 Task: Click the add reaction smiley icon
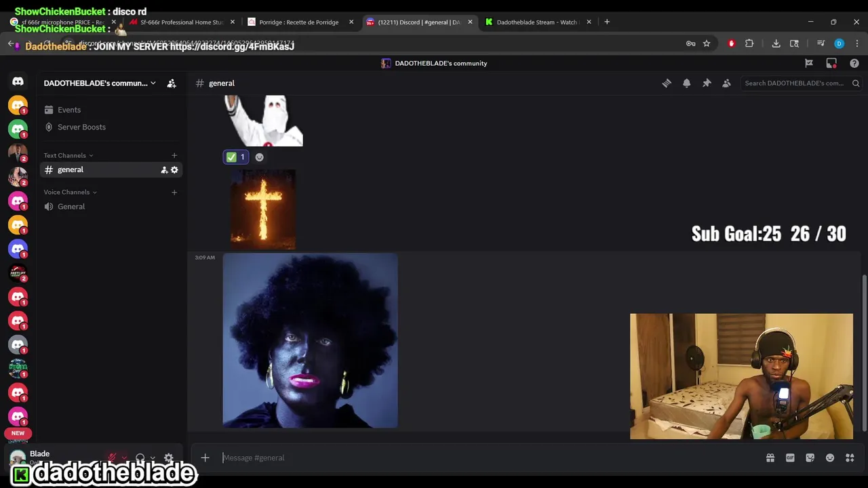pyautogui.click(x=259, y=157)
